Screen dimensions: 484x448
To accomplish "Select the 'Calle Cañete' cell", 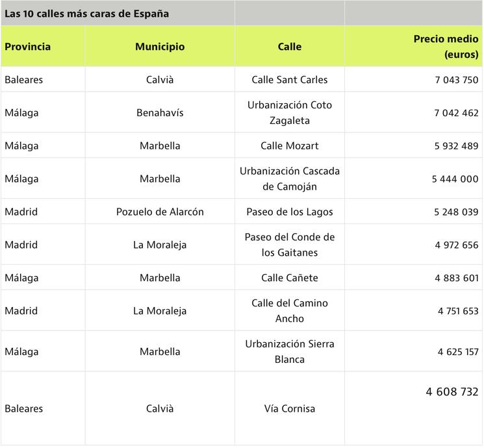I will click(290, 279).
